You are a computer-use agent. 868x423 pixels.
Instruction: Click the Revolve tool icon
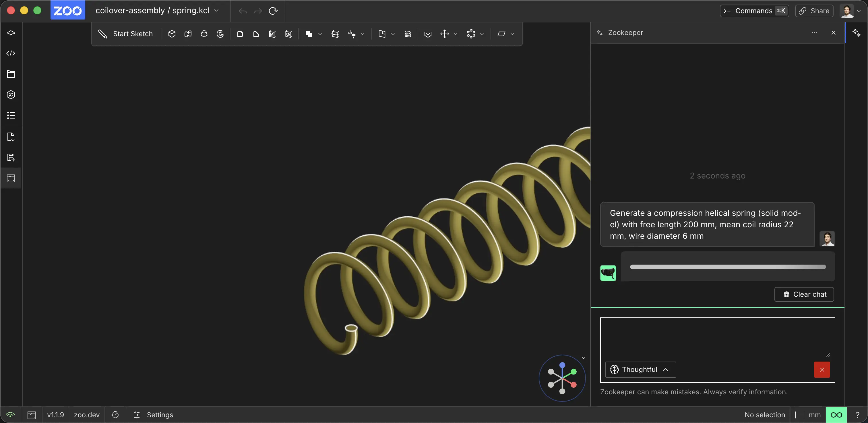(220, 34)
